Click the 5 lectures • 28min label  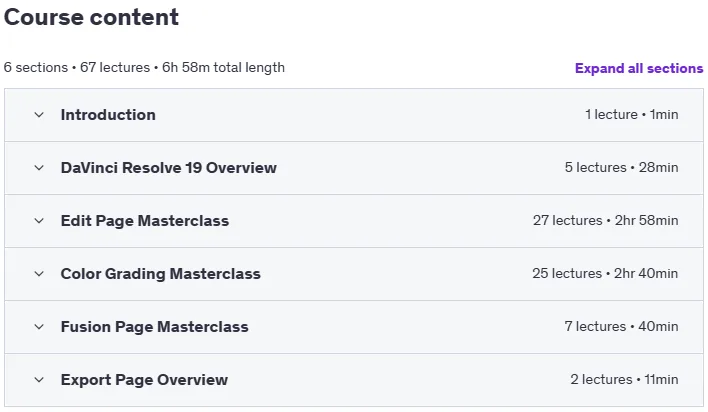point(621,168)
